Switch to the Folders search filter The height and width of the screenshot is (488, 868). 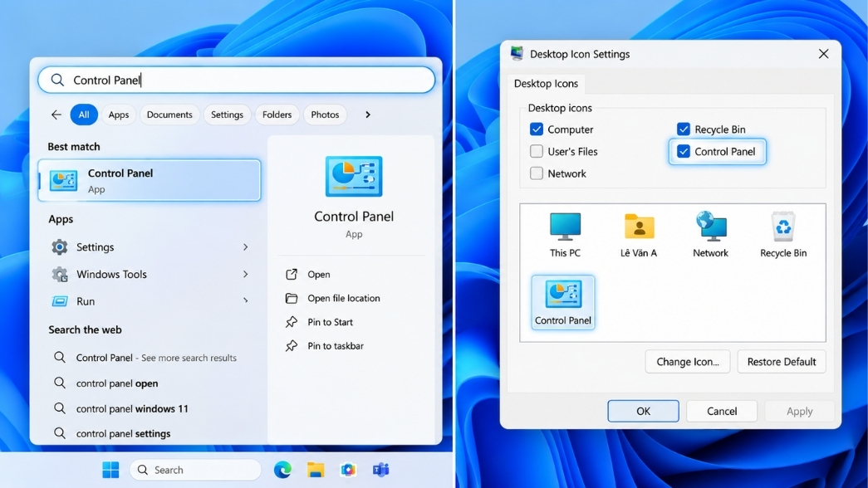(277, 115)
